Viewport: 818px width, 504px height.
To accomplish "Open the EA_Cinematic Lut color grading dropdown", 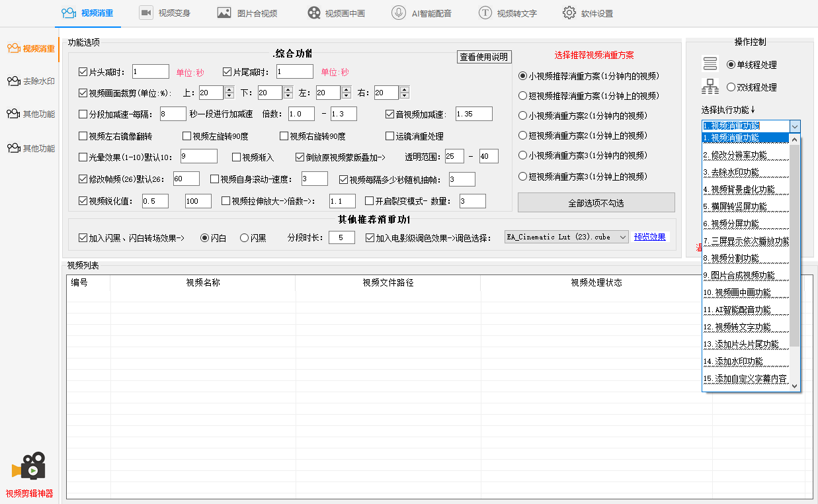I will 622,237.
